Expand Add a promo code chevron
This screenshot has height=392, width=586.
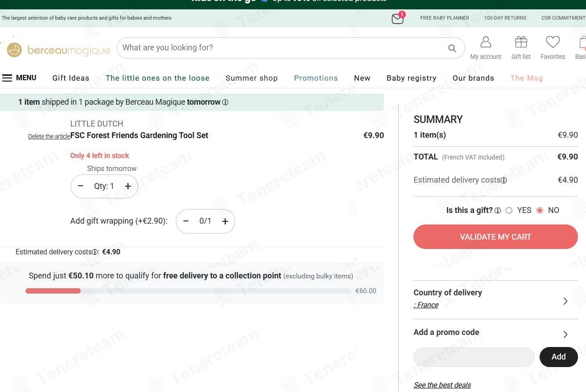point(565,335)
